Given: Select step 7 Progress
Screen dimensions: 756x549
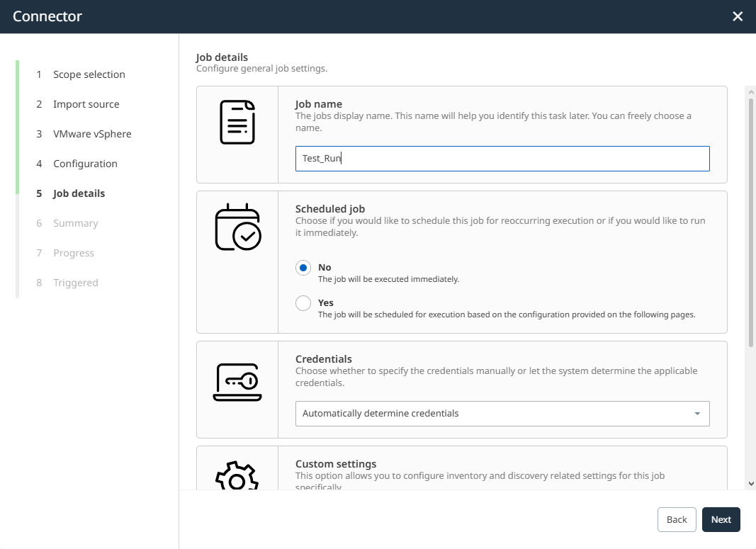Looking at the screenshot, I should point(65,253).
